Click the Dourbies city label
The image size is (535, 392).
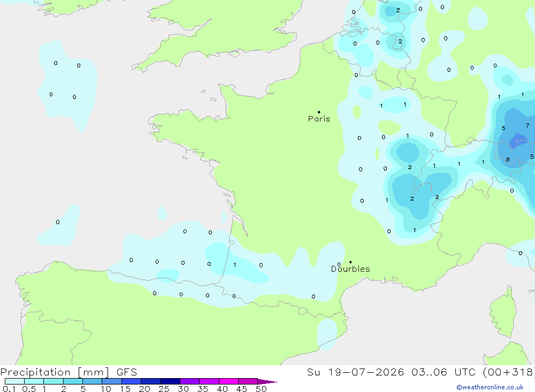(x=350, y=269)
